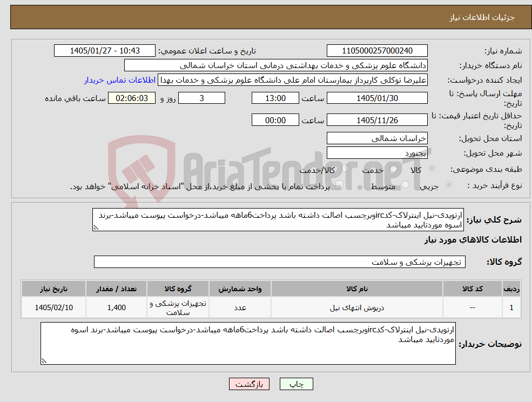532x402 pixels.
Task: Click the چاپ print button
Action: coord(296,384)
